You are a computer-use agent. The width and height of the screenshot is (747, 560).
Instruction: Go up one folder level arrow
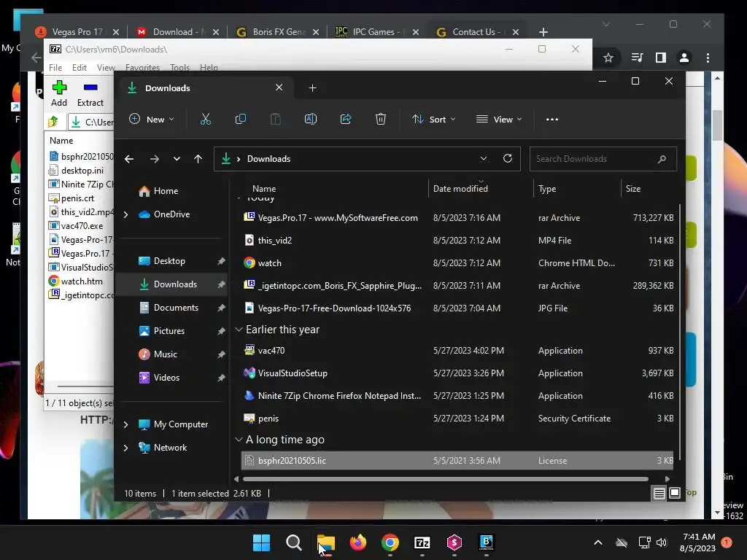(198, 159)
